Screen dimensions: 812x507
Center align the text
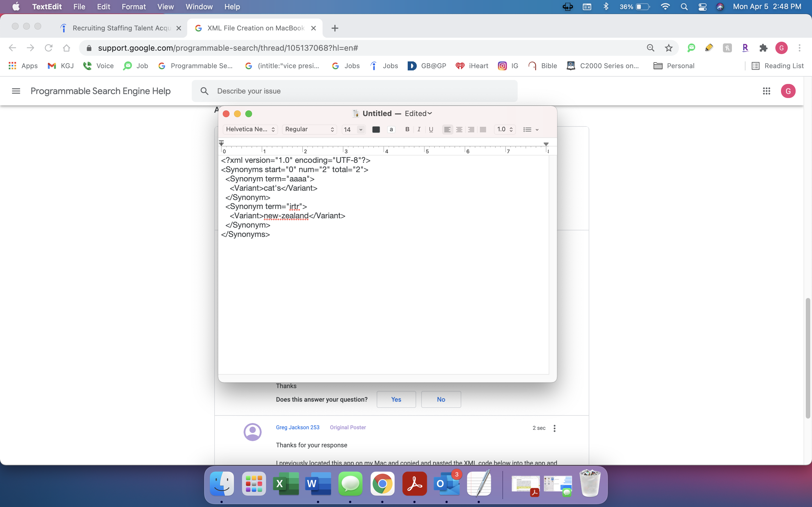pos(459,130)
